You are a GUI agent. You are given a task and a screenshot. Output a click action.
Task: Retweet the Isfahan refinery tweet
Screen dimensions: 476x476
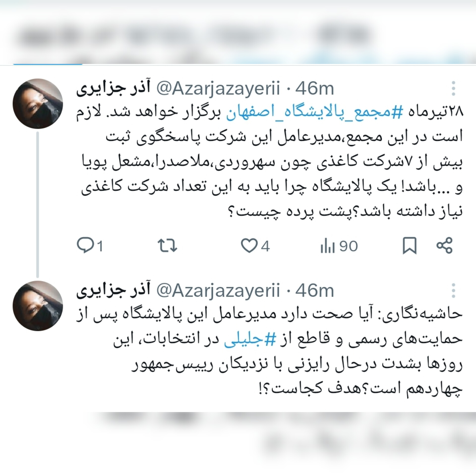[168, 246]
